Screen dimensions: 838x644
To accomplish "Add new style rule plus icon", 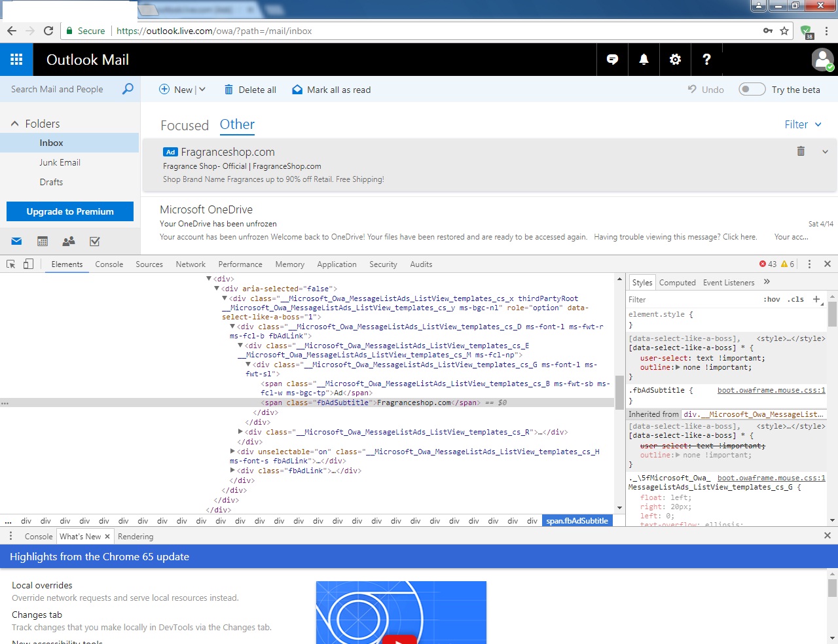I will pyautogui.click(x=817, y=299).
